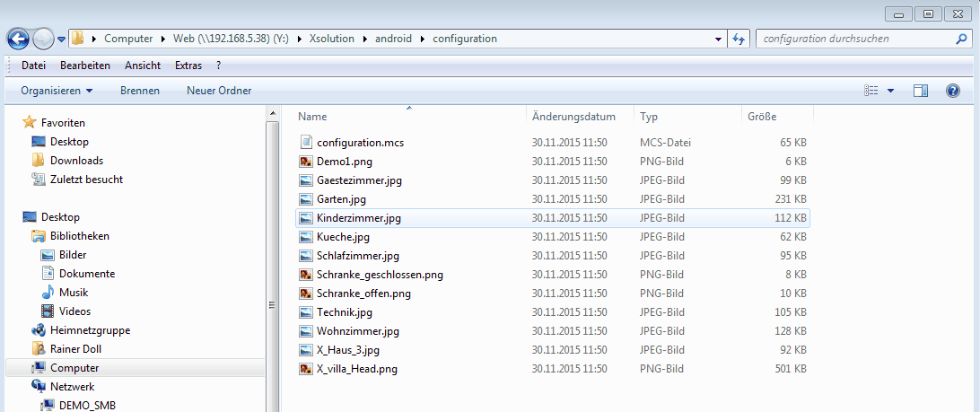The width and height of the screenshot is (980, 412).
Task: Select the Demo1.png file icon
Action: [x=306, y=162]
